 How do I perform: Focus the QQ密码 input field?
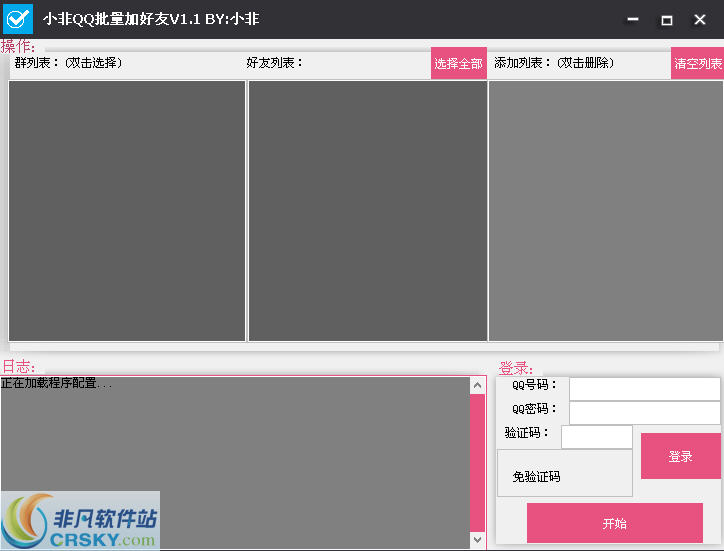coord(645,412)
